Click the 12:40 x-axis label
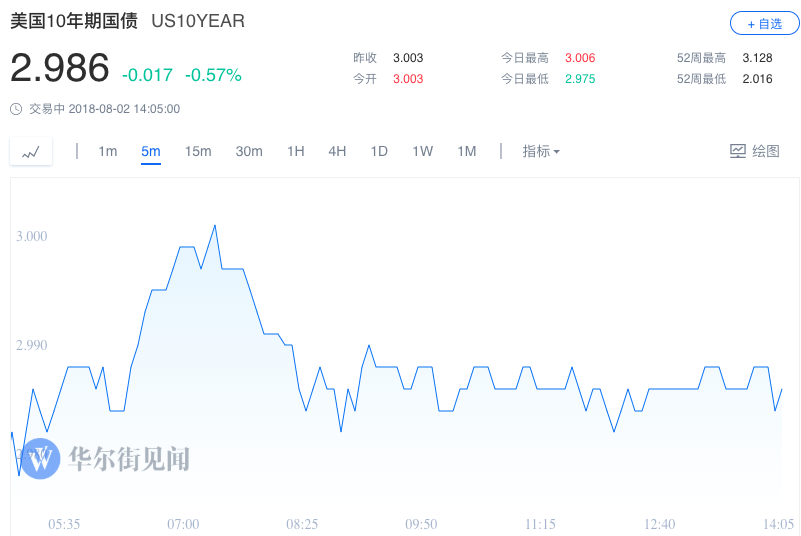 tap(659, 524)
